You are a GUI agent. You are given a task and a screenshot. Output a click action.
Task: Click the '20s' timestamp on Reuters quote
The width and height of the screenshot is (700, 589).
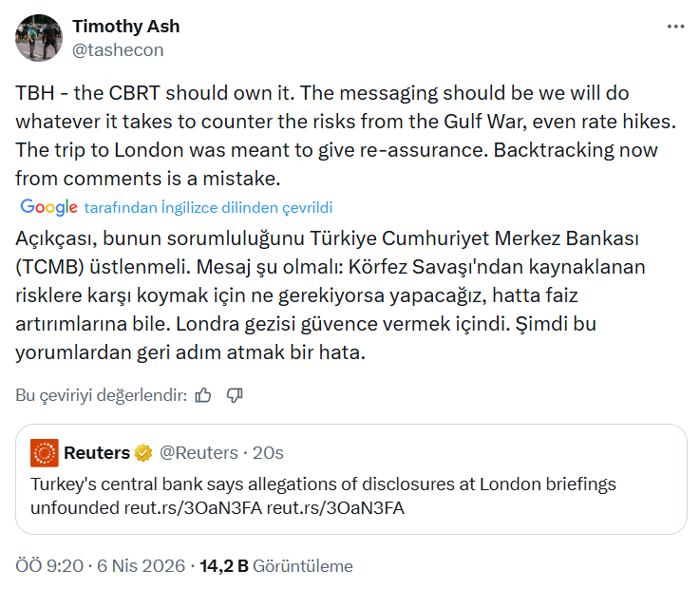(267, 452)
